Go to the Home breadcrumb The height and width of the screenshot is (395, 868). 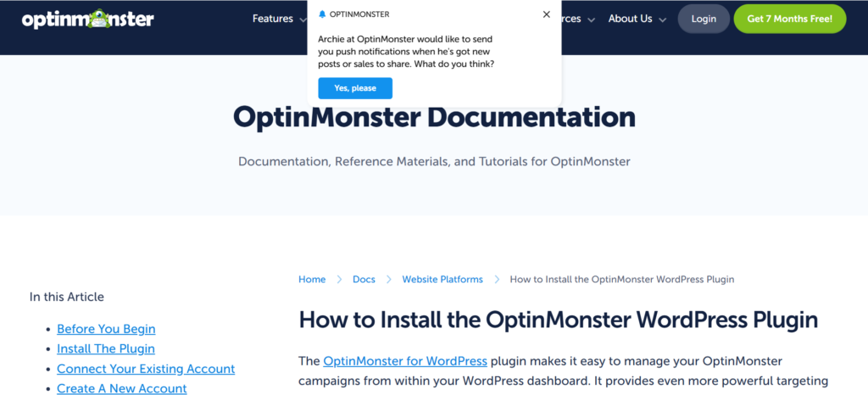[x=312, y=280]
